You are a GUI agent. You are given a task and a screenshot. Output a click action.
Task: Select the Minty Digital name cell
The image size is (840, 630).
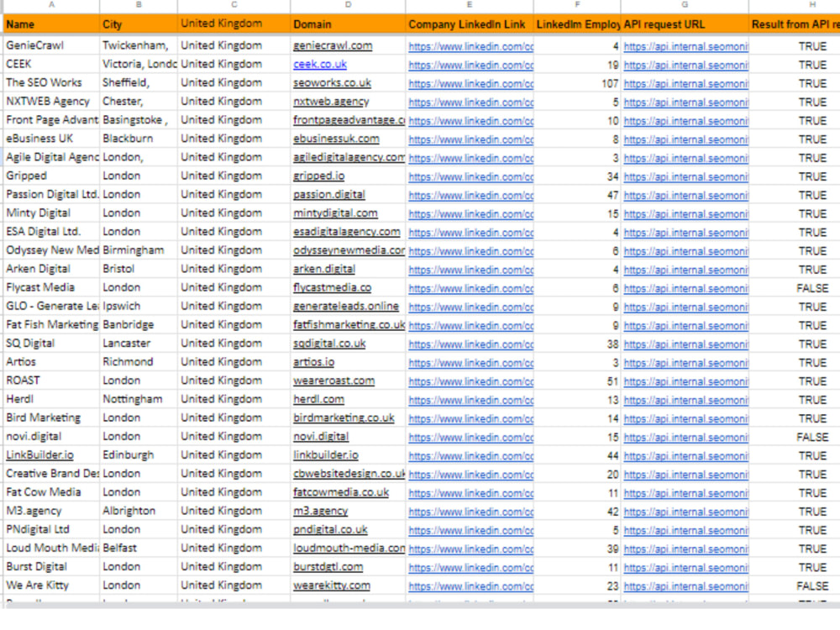pyautogui.click(x=51, y=213)
